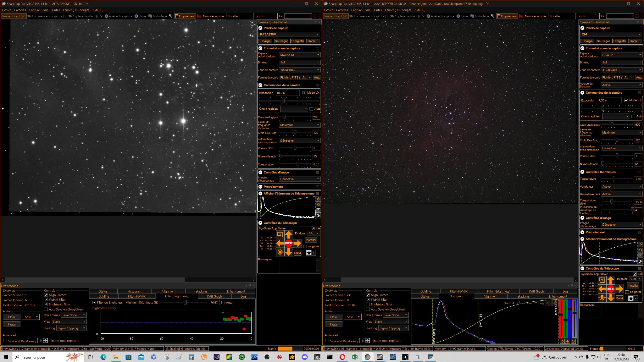Image resolution: width=644 pixels, height=362 pixels.
Task: Click 'Charge' profile button in left window
Action: (265, 41)
